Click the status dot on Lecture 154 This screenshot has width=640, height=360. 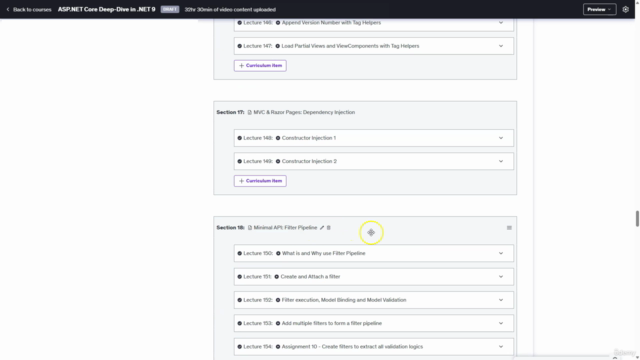coord(240,347)
